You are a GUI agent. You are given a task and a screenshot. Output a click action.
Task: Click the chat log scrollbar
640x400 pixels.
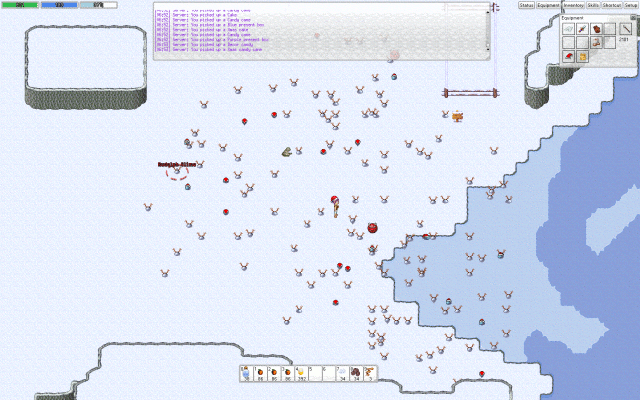point(487,29)
